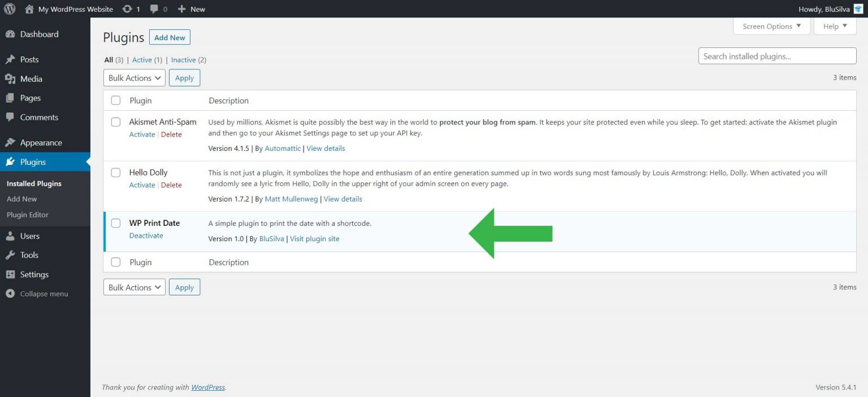This screenshot has width=868, height=397.
Task: Select all plugins with the header checkbox
Action: (116, 100)
